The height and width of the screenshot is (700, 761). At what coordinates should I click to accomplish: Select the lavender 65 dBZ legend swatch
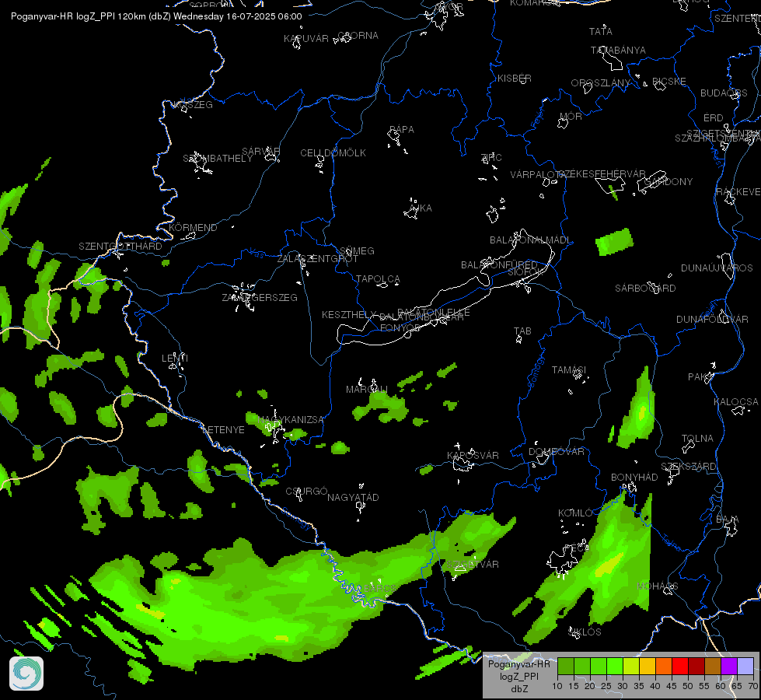(x=745, y=666)
